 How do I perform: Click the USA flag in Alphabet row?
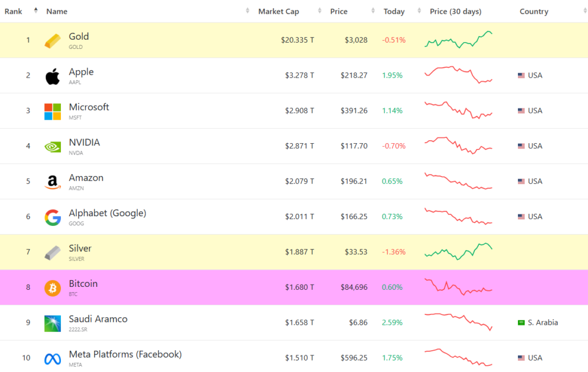[x=521, y=217]
